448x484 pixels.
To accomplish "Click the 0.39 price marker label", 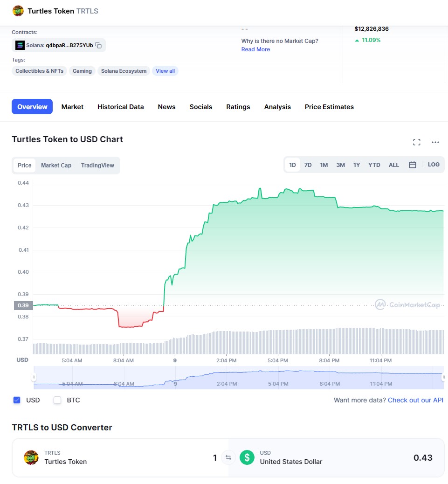I will 23,305.
